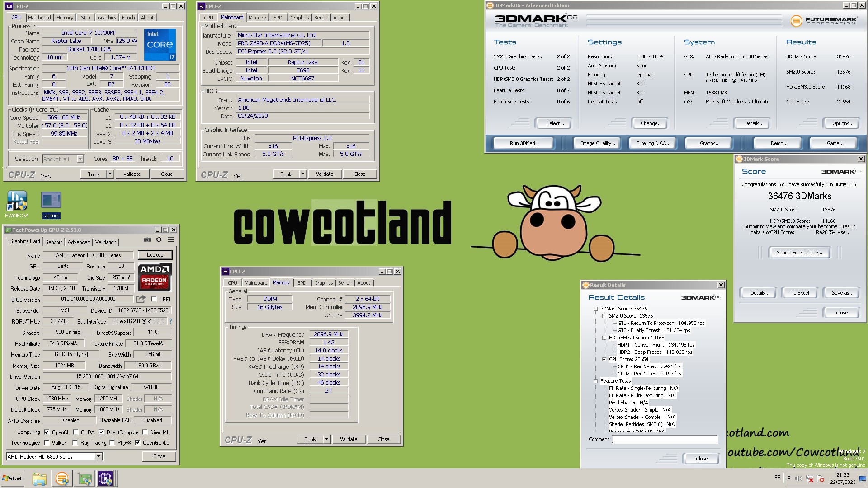Collapse the HDR/SM3.0 Score tree node
The image size is (868, 488).
[604, 338]
